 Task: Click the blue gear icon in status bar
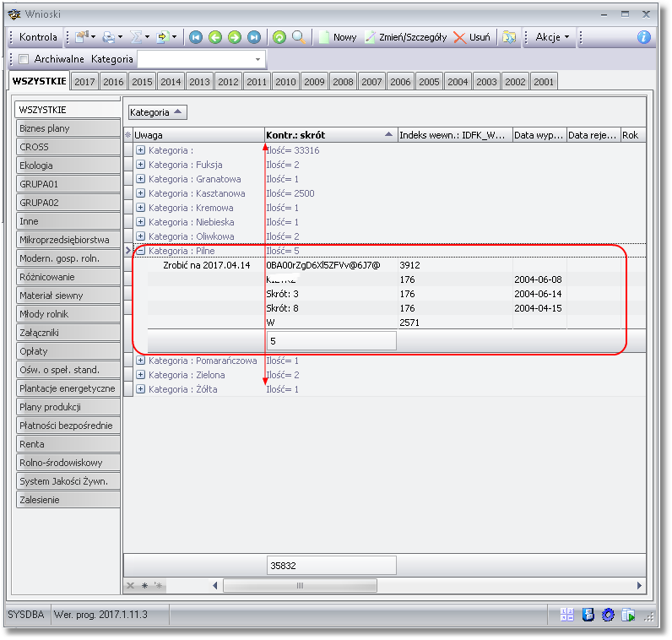608,615
